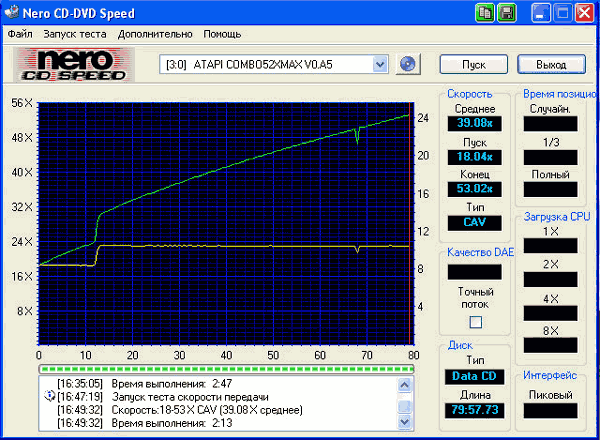
Task: Close the Nero CD-DVD Speed window
Action: [585, 13]
